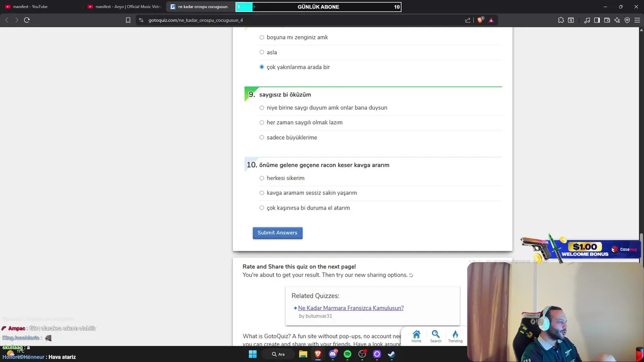Open the Extensions puzzle-piece icon
This screenshot has width=644, height=362.
(x=561, y=20)
